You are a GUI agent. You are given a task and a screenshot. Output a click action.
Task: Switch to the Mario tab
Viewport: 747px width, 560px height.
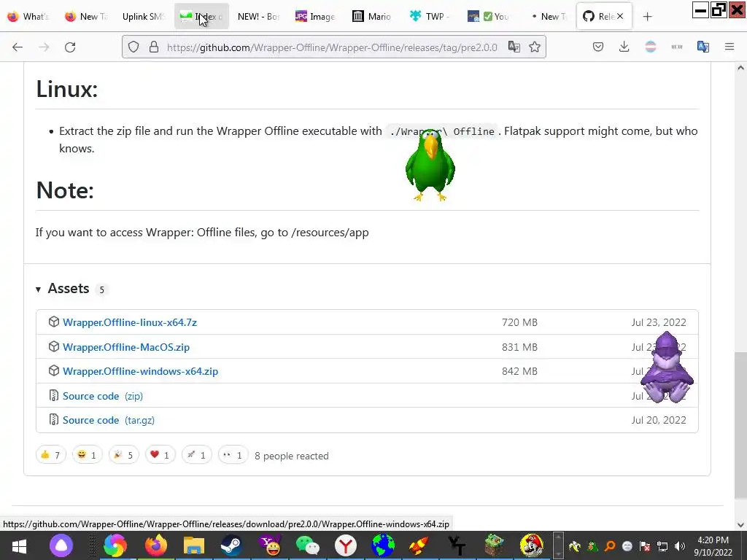point(373,16)
